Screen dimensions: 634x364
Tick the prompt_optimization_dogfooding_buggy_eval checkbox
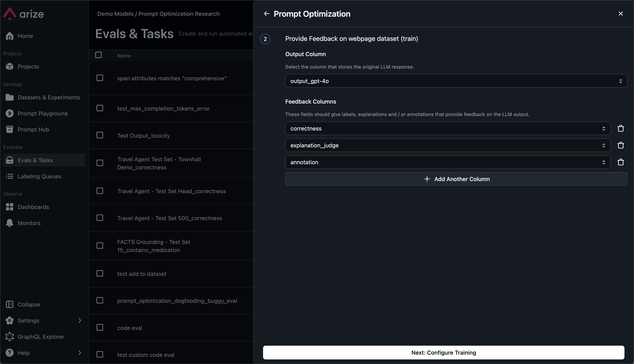click(x=100, y=301)
